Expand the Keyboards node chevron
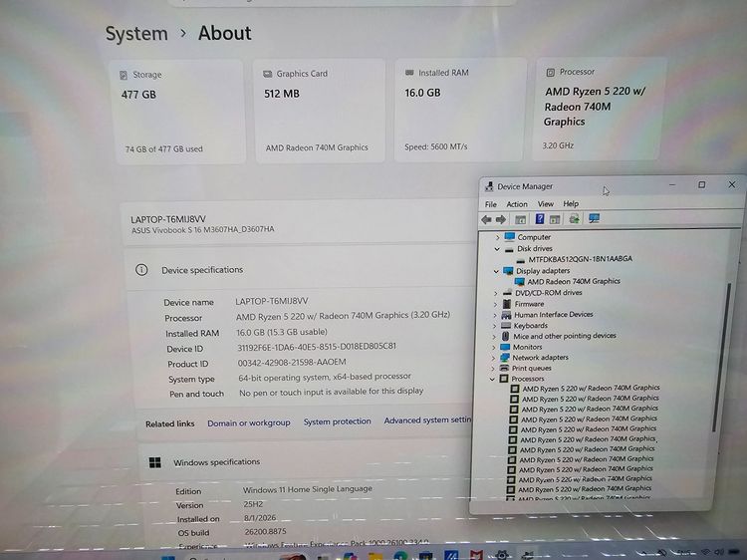747x560 pixels. tap(494, 326)
